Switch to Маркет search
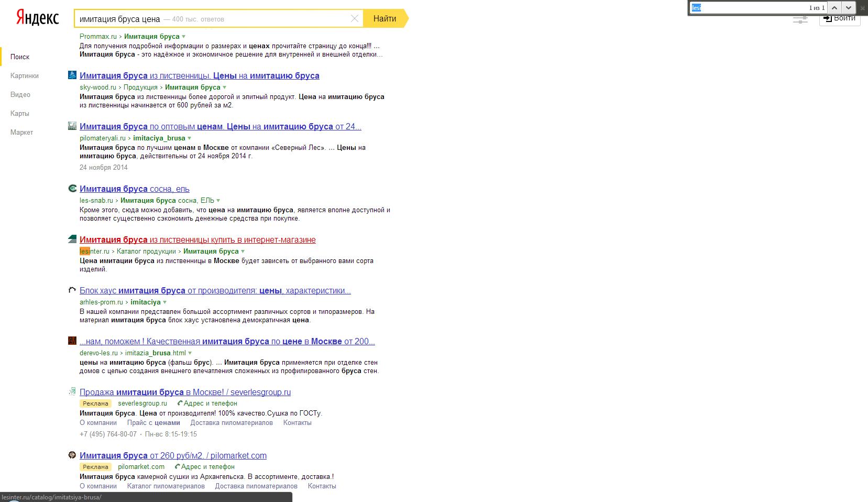Screen dimensions: 868x502 click(21, 132)
